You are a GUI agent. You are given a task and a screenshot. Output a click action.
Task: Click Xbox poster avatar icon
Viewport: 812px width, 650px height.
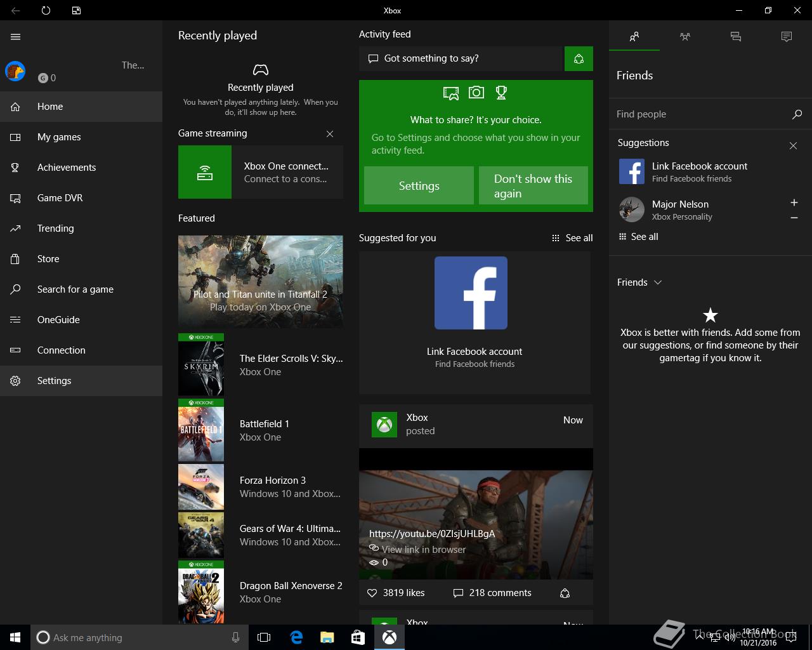pos(384,425)
